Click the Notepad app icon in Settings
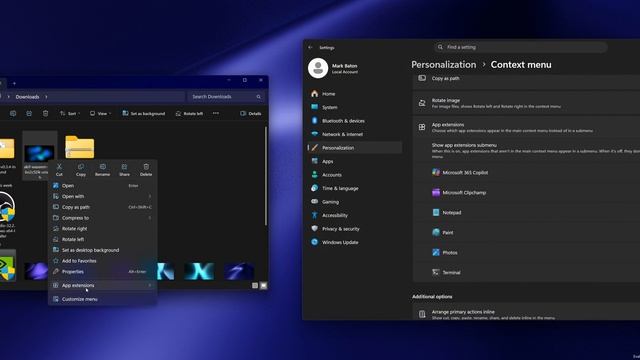This screenshot has width=640, height=360. point(436,212)
